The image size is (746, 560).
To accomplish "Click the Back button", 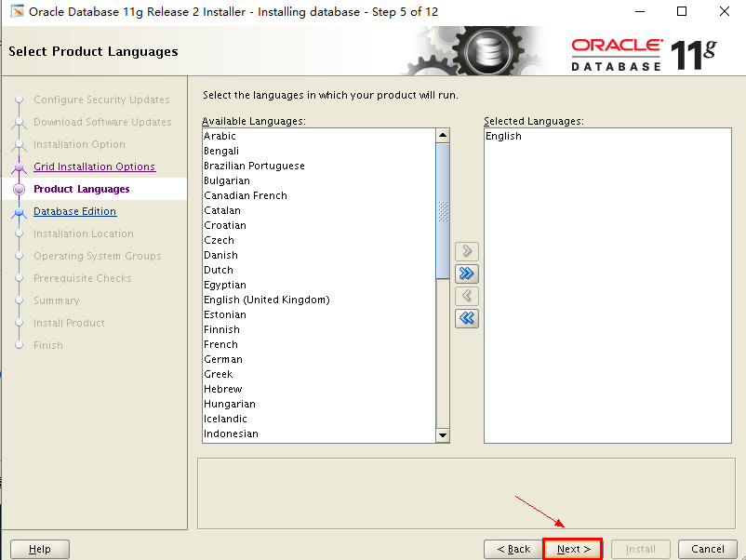I will pyautogui.click(x=513, y=549).
